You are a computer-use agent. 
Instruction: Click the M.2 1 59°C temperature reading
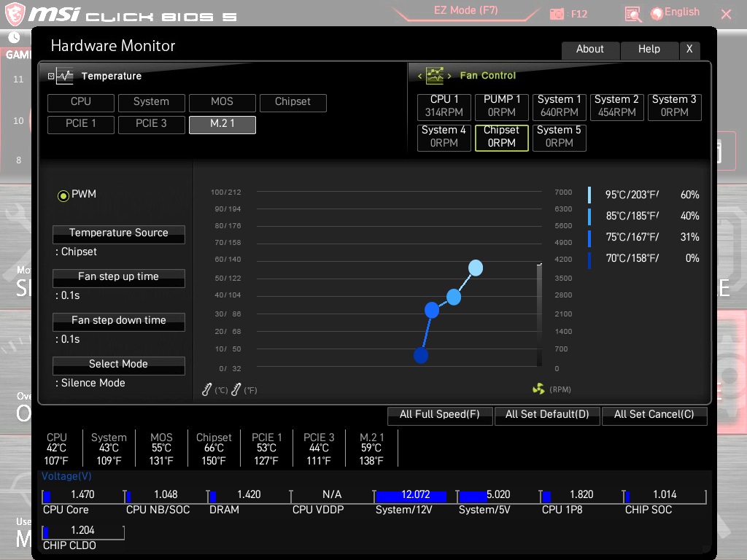pos(371,448)
